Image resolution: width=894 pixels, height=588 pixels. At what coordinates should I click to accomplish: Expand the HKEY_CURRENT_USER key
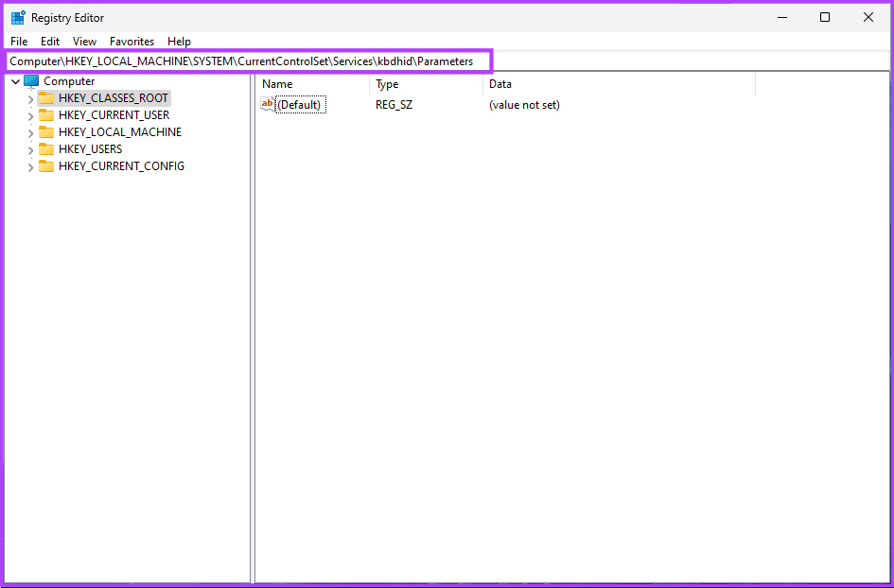(x=31, y=116)
